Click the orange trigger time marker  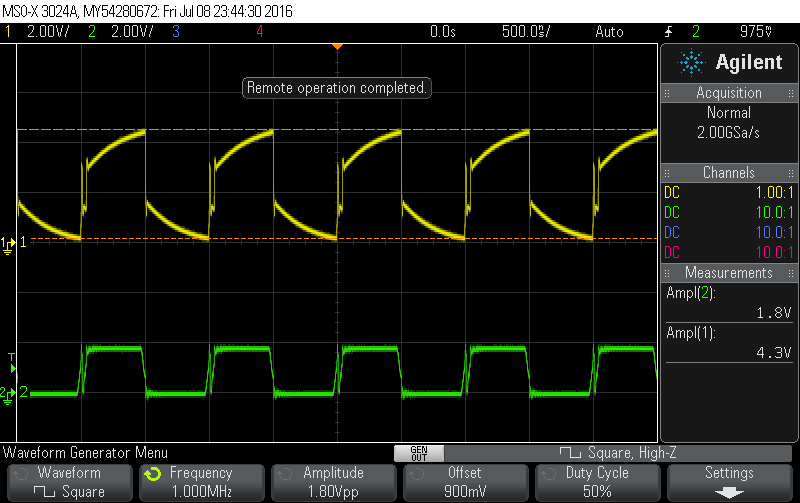[338, 47]
